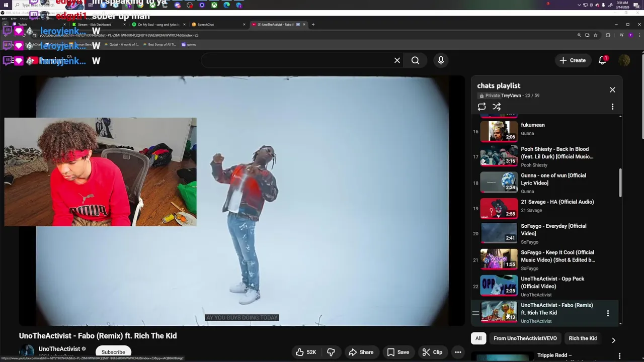644x362 pixels.
Task: Toggle shuffle playlist
Action: 497,107
